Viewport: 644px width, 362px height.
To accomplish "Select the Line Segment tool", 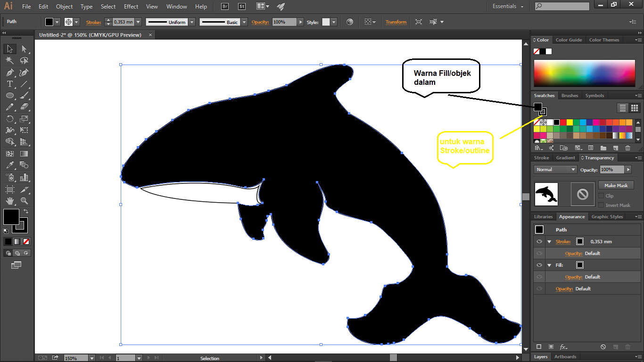I will [x=24, y=84].
